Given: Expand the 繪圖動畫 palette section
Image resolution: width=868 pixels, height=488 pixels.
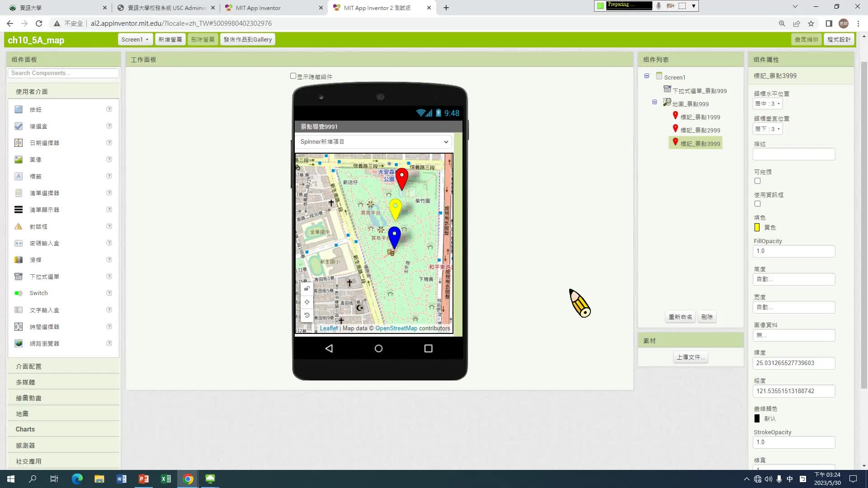Looking at the screenshot, I should [x=63, y=398].
